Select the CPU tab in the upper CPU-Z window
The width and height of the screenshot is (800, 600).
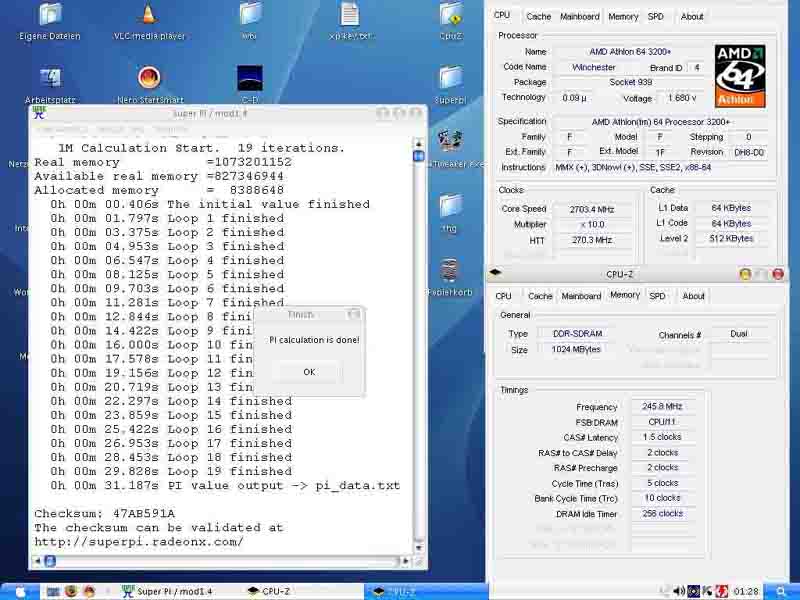(x=502, y=15)
